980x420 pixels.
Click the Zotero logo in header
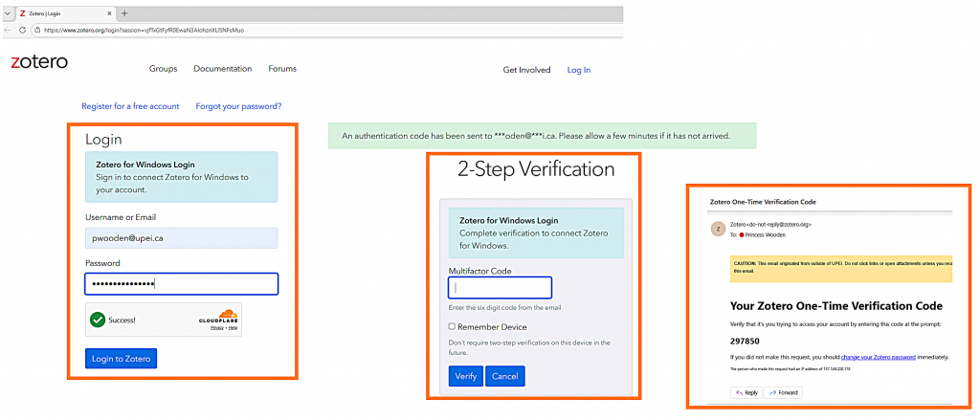[38, 62]
